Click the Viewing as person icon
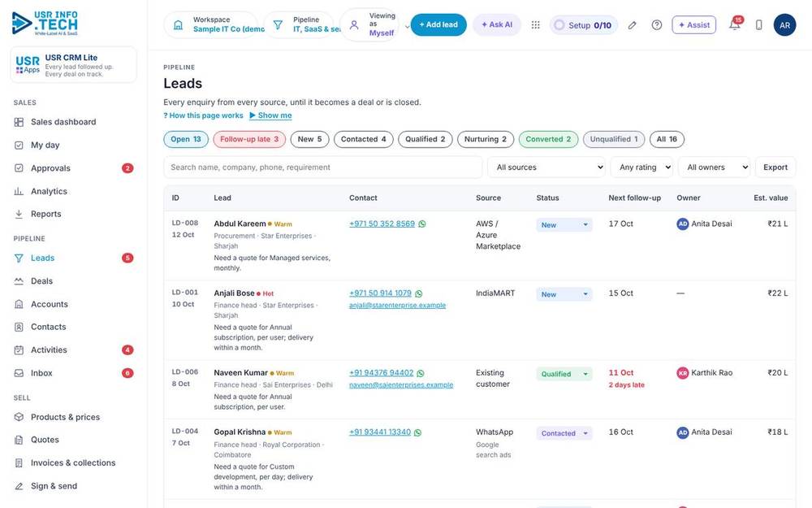This screenshot has width=812, height=508. click(354, 25)
